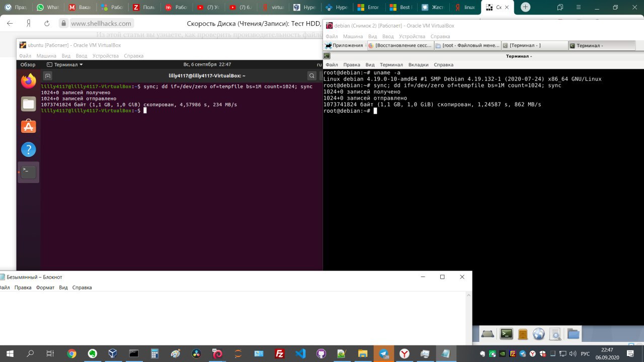644x362 pixels.
Task: Switch to the Error browser tab
Action: 367,8
